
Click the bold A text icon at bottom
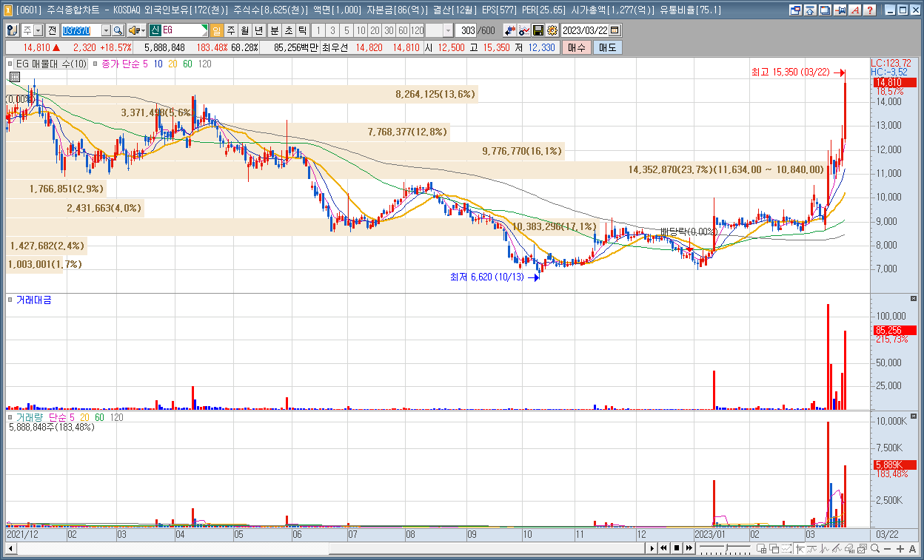tap(912, 548)
